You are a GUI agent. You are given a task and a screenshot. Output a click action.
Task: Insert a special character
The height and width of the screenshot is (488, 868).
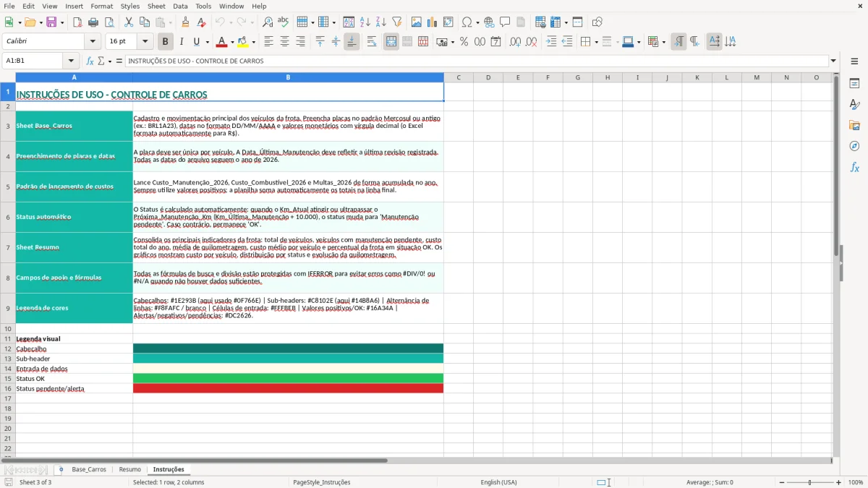point(467,22)
